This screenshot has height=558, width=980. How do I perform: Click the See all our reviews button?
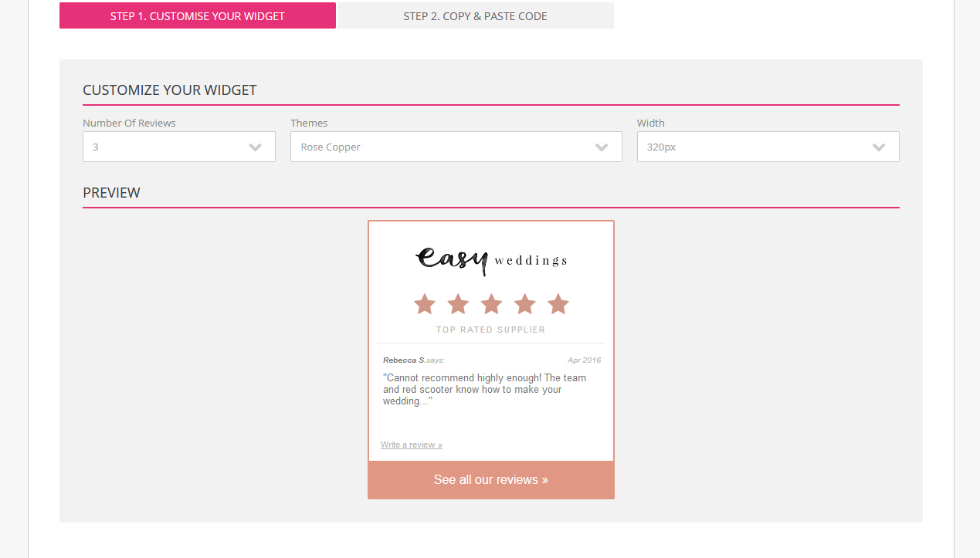[x=491, y=480]
